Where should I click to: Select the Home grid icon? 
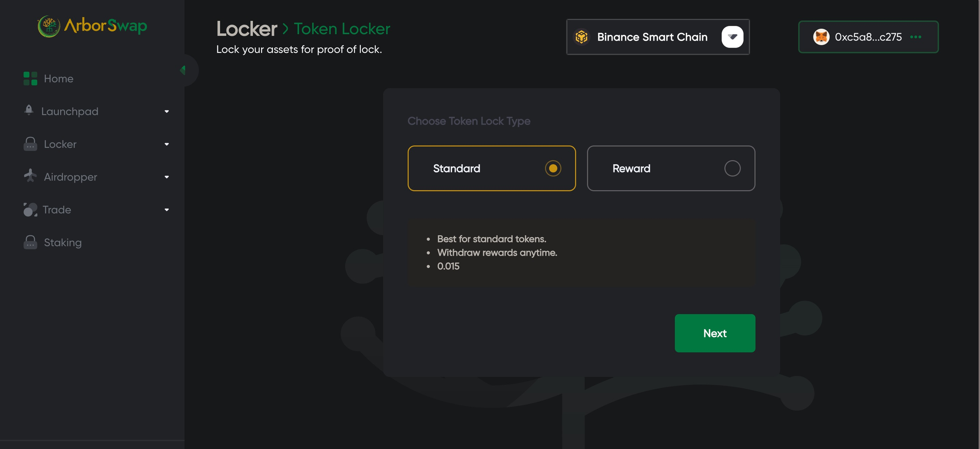tap(30, 78)
